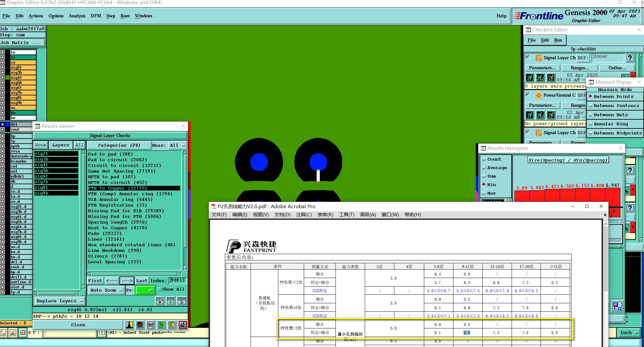Viewport: 644px width, 347px height.
Task: Click the first run icon under Power/Ground check
Action: pos(530,115)
